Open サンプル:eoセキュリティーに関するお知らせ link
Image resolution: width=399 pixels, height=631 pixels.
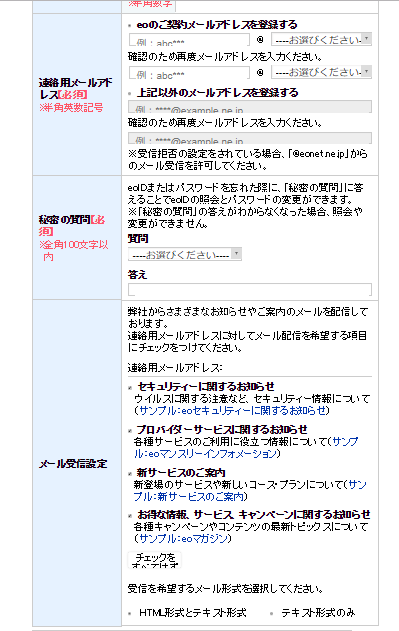[232, 410]
